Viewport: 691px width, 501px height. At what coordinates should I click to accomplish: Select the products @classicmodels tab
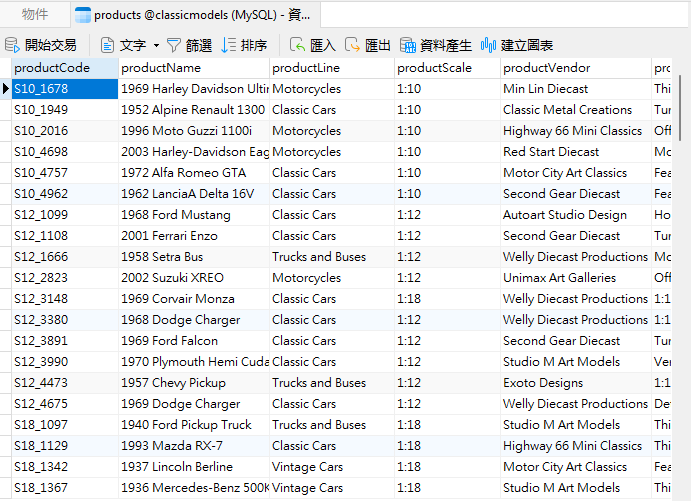195,15
